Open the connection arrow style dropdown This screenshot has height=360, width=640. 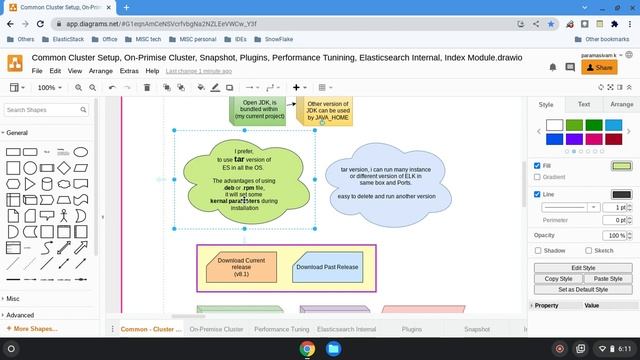coord(252,88)
